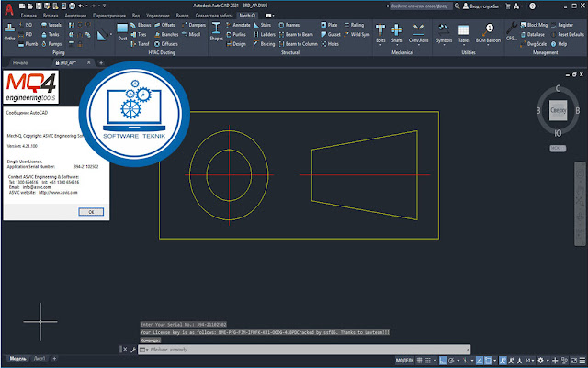Toggle MODEL space button in status bar

(404, 361)
